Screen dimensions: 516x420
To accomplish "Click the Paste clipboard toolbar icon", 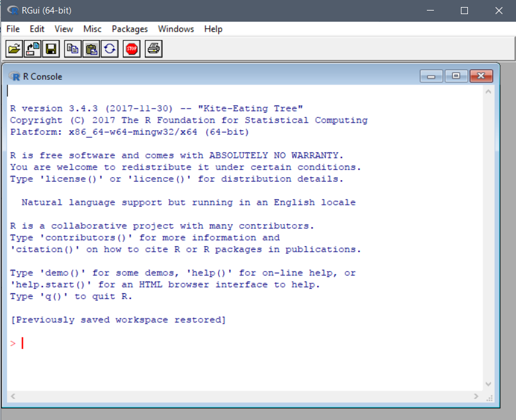I will pos(91,49).
